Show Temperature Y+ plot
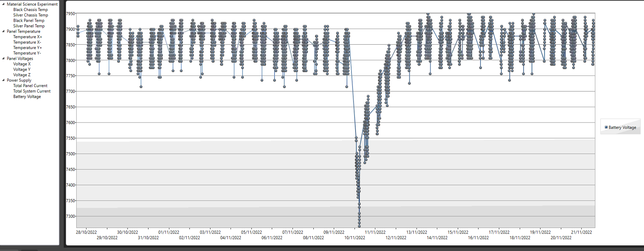This screenshot has width=644, height=251. (27, 48)
